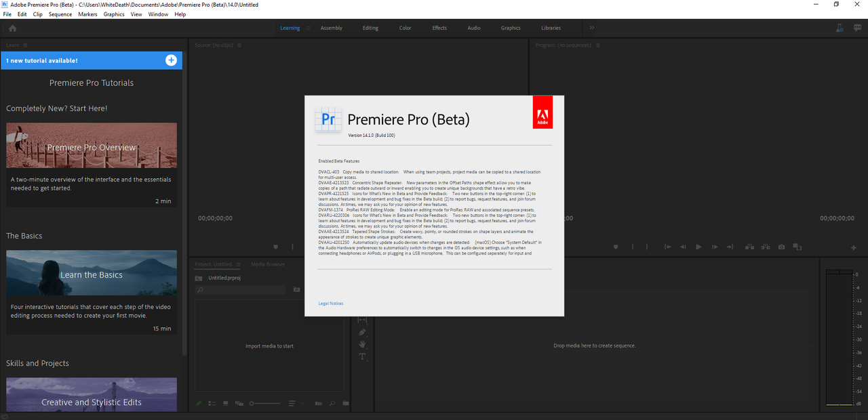
Task: Switch to the Effects workspace
Action: (439, 28)
